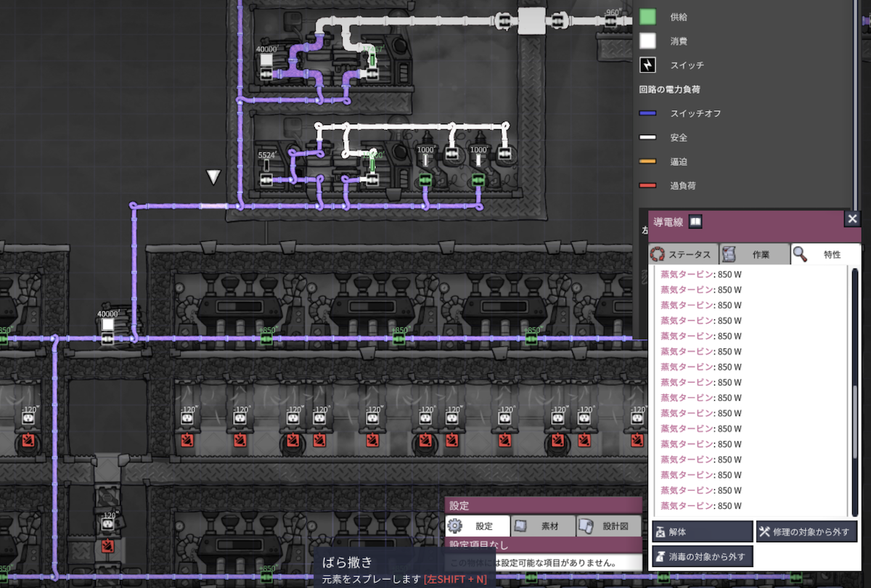Select the magnifying glass icon on the 特性 tab
This screenshot has width=871, height=588.
pos(798,254)
